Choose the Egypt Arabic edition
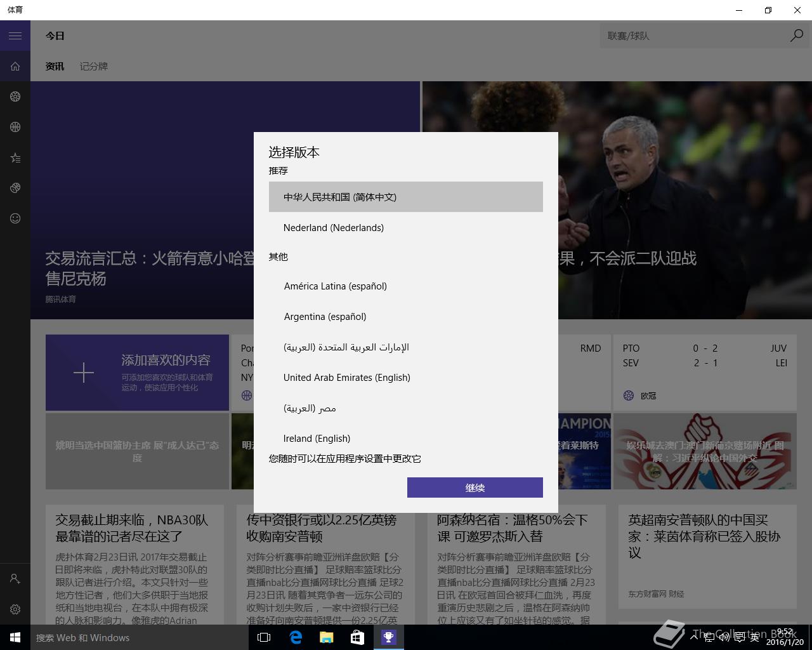812x650 pixels. tap(406, 408)
